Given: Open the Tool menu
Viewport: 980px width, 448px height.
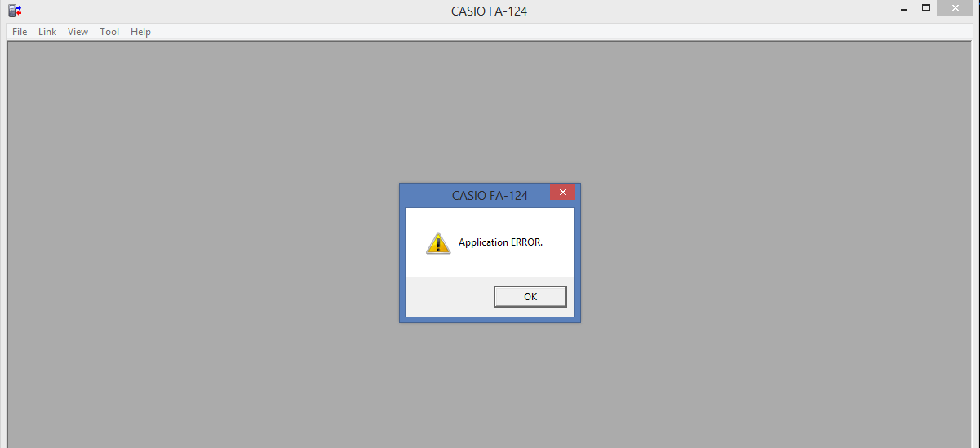Looking at the screenshot, I should pyautogui.click(x=109, y=32).
